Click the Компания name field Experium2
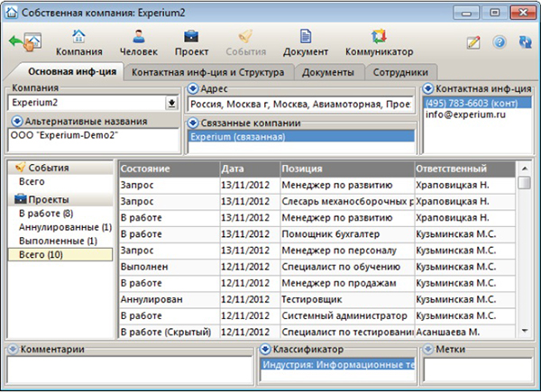Screen dimensions: 541x392 click(87, 103)
